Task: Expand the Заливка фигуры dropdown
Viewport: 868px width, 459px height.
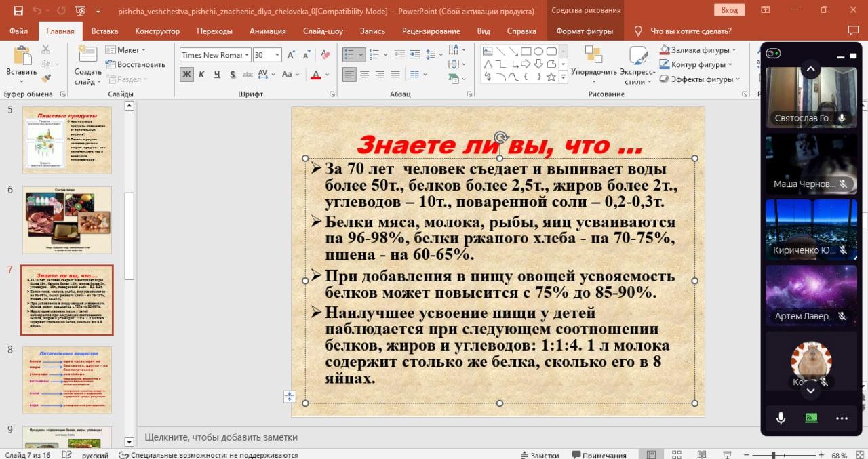Action: [x=734, y=50]
